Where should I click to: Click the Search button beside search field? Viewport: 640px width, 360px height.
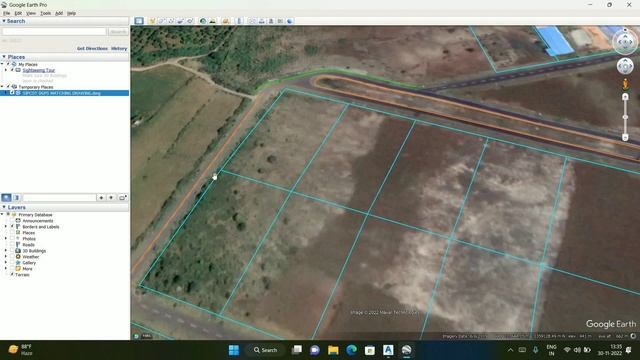point(118,31)
